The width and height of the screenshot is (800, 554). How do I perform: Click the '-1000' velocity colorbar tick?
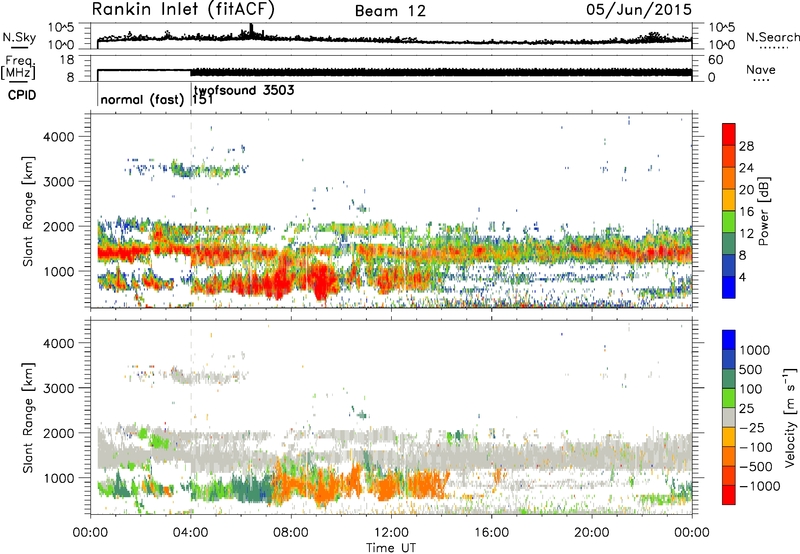pos(760,486)
